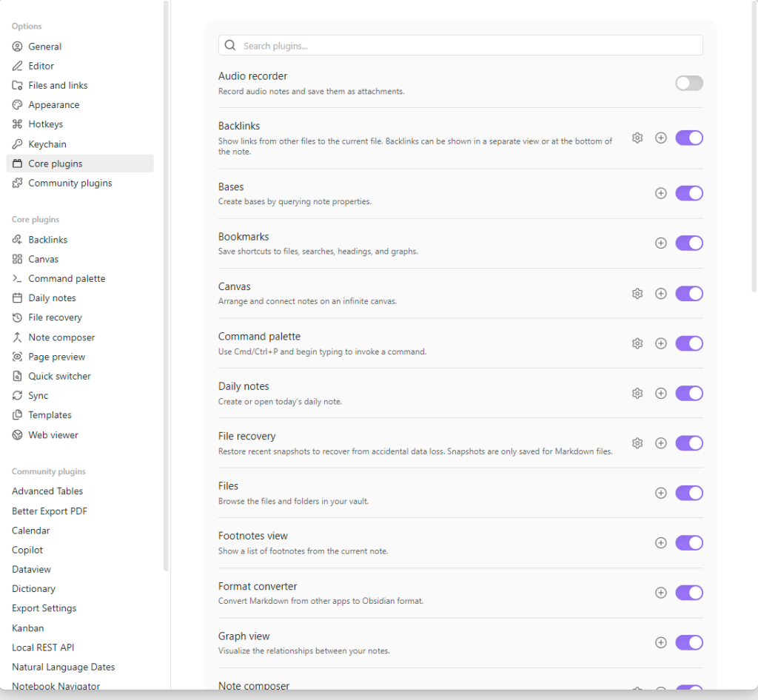Open the Web viewer plugin icon

click(x=16, y=434)
